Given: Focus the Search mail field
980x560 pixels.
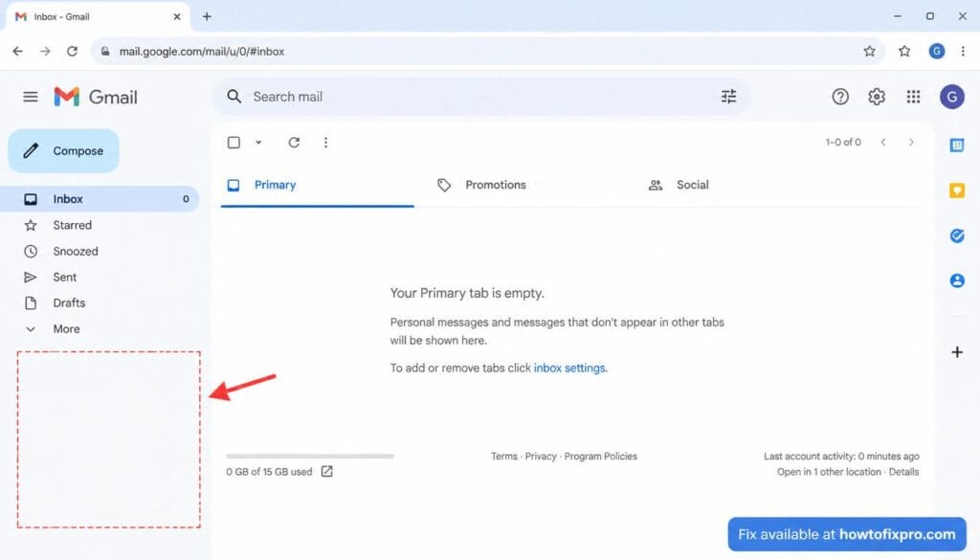Looking at the screenshot, I should coord(481,97).
